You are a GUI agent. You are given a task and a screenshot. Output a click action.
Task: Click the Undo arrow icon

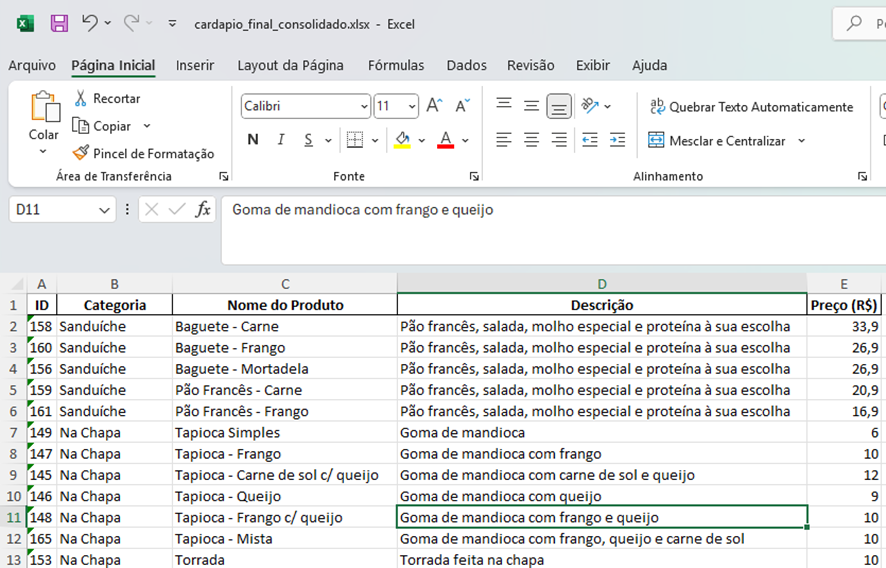pos(90,23)
